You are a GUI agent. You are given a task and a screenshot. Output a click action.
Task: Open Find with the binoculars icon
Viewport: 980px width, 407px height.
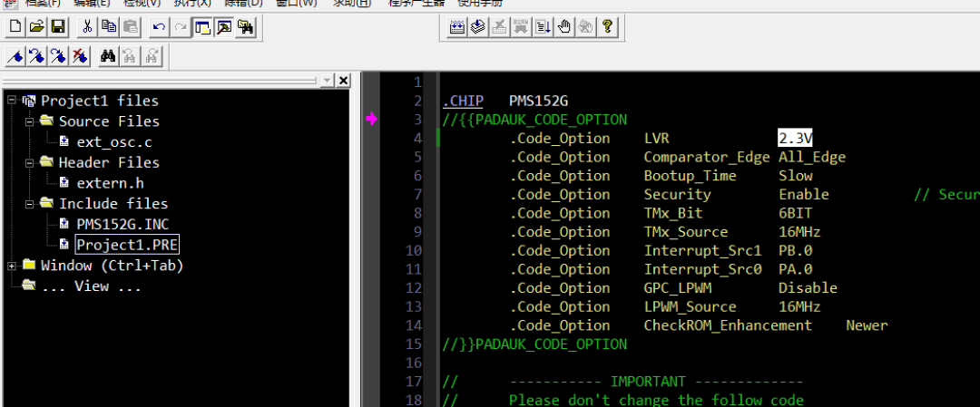(x=108, y=57)
